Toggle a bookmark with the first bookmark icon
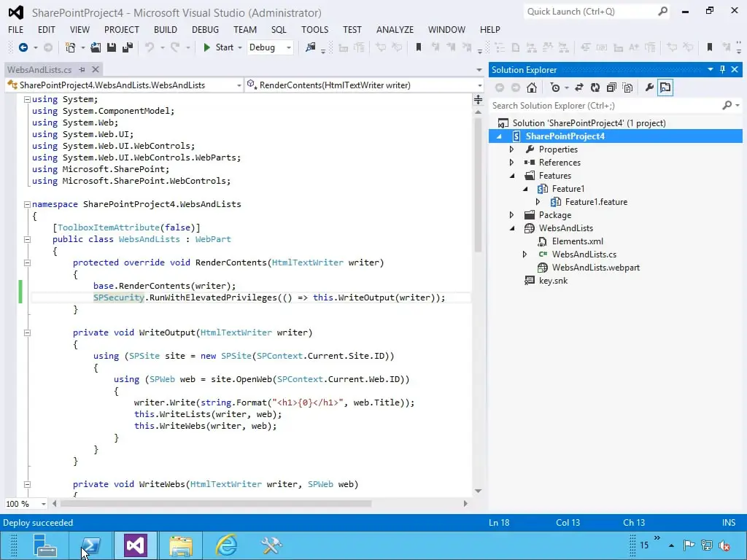The image size is (747, 560). pos(418,47)
